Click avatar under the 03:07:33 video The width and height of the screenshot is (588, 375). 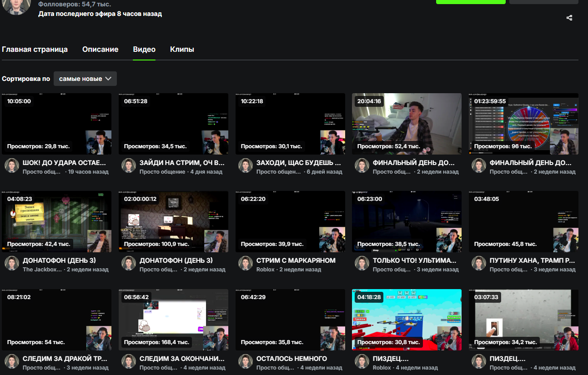coord(479,361)
